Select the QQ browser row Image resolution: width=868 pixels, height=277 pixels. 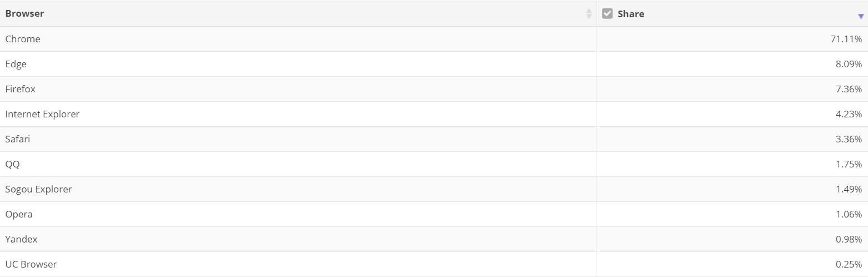pyautogui.click(x=434, y=164)
